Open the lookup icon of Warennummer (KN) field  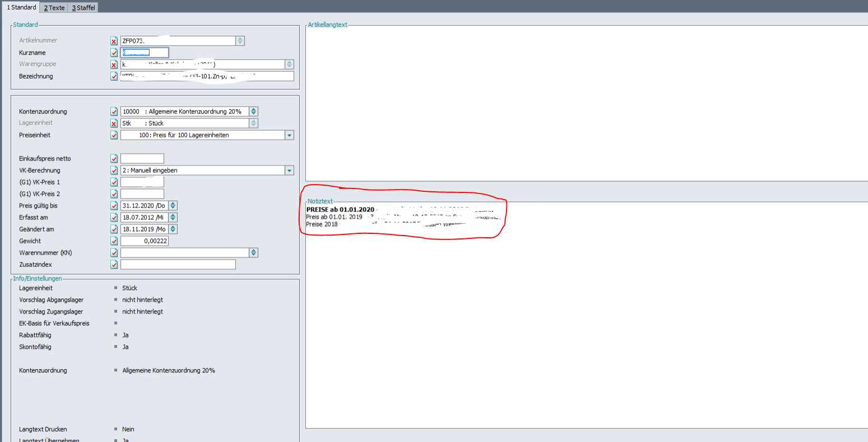point(253,253)
